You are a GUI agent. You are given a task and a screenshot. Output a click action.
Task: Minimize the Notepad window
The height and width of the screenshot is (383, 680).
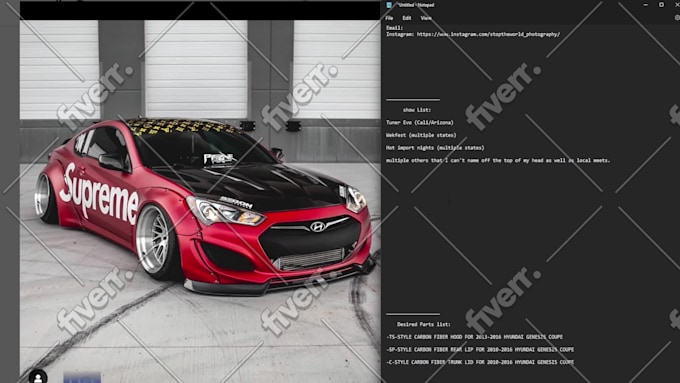646,5
